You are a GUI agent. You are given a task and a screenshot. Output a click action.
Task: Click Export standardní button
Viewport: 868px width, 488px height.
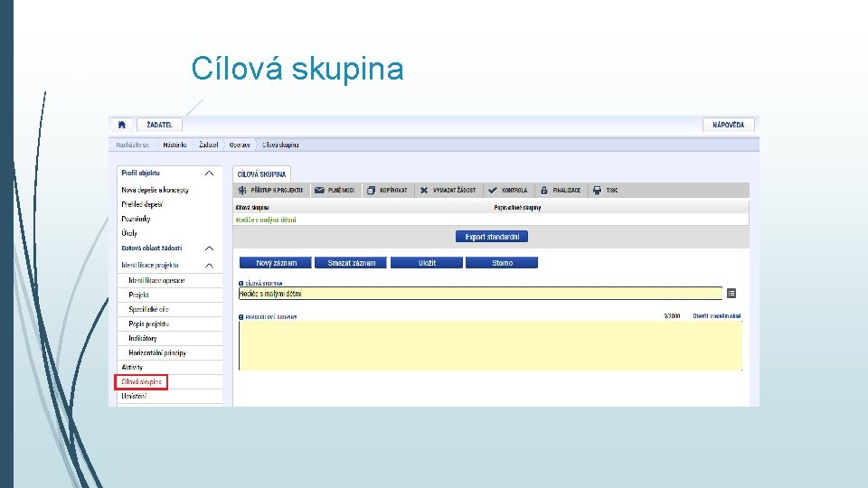point(492,237)
